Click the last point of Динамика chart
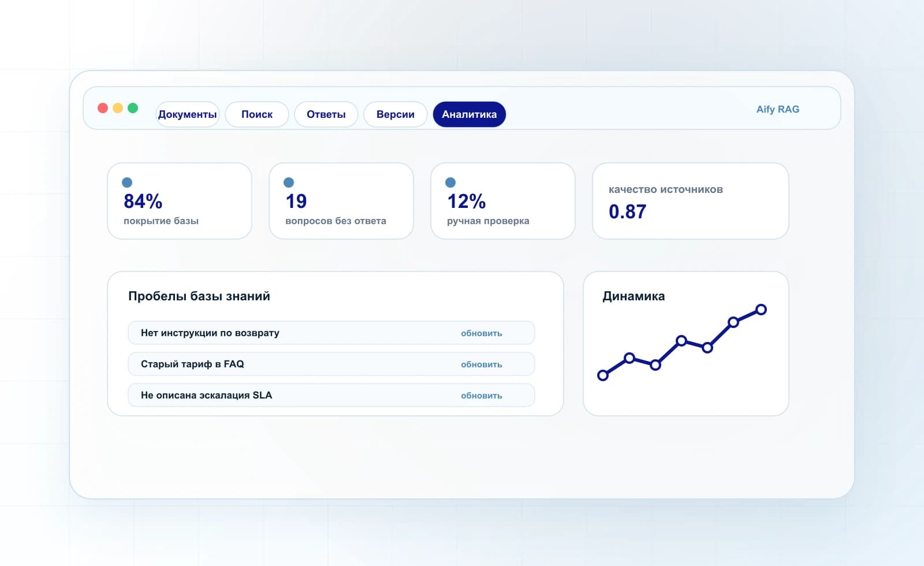Viewport: 924px width, 566px height. [761, 310]
